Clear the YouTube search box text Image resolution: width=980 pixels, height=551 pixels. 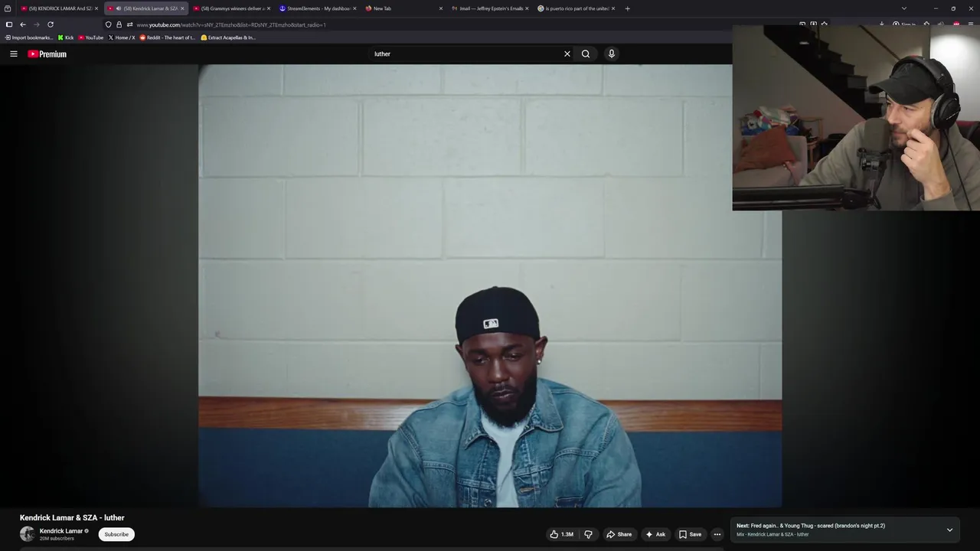click(567, 54)
